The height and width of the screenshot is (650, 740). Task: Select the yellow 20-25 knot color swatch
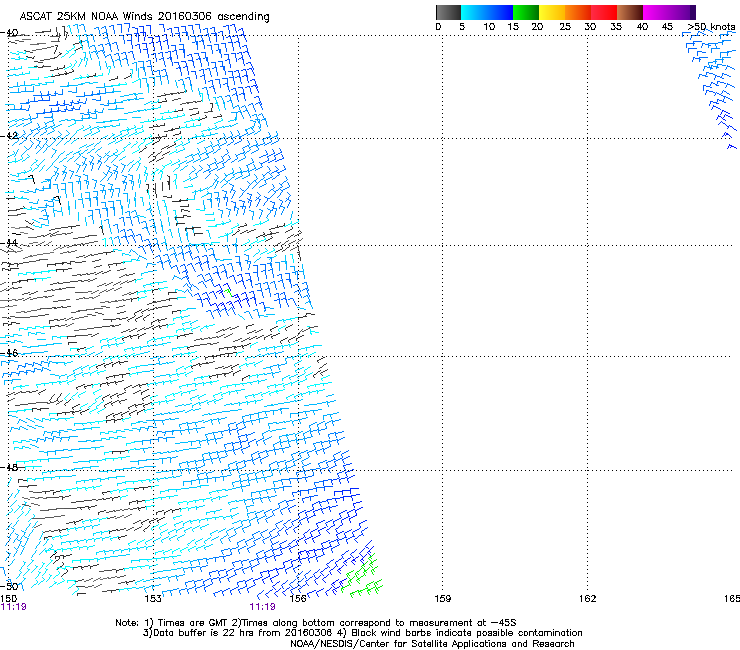coord(552,12)
